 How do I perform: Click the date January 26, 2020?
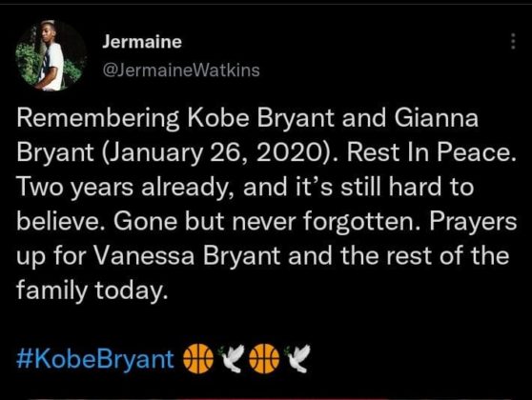216,152
